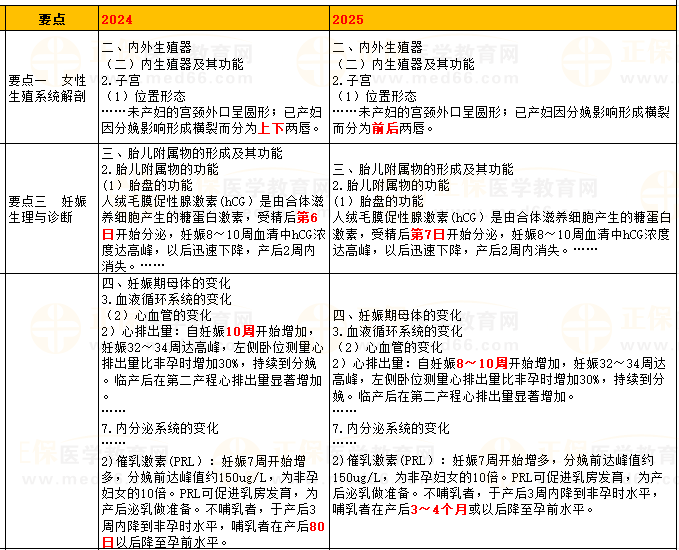The width and height of the screenshot is (679, 550).
Task: Select the red 第7日 text
Action: (426, 233)
